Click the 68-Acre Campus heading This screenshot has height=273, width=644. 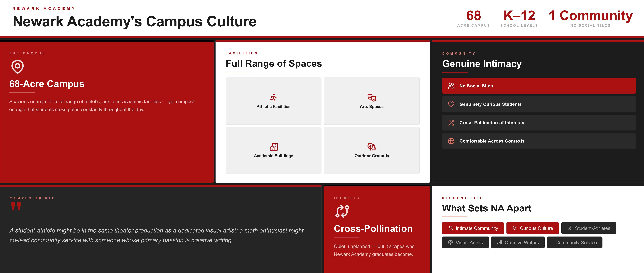47,84
